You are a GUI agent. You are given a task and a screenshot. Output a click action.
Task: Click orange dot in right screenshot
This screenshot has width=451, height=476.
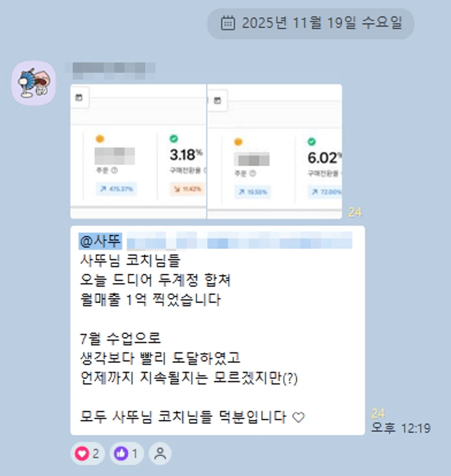click(238, 142)
